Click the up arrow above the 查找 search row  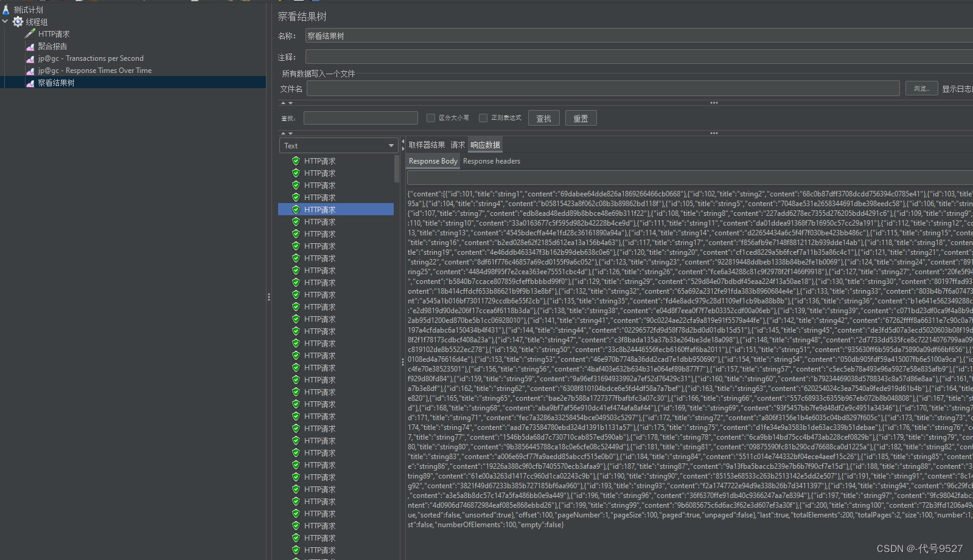pos(283,103)
